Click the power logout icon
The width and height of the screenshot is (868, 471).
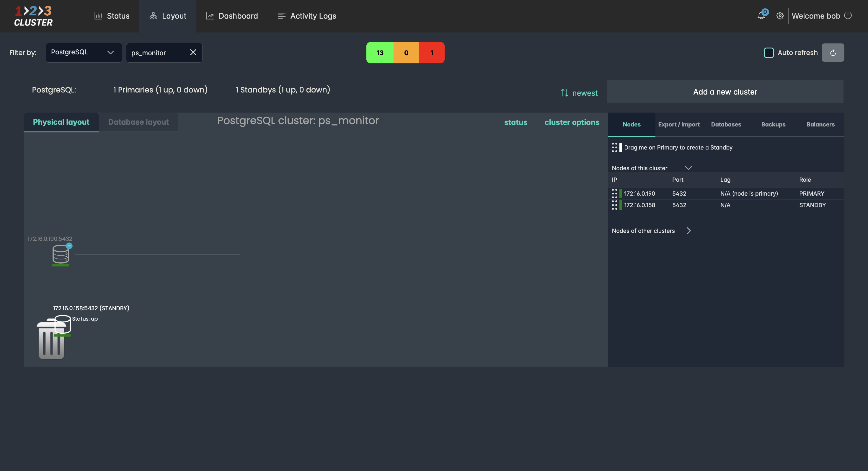848,15
